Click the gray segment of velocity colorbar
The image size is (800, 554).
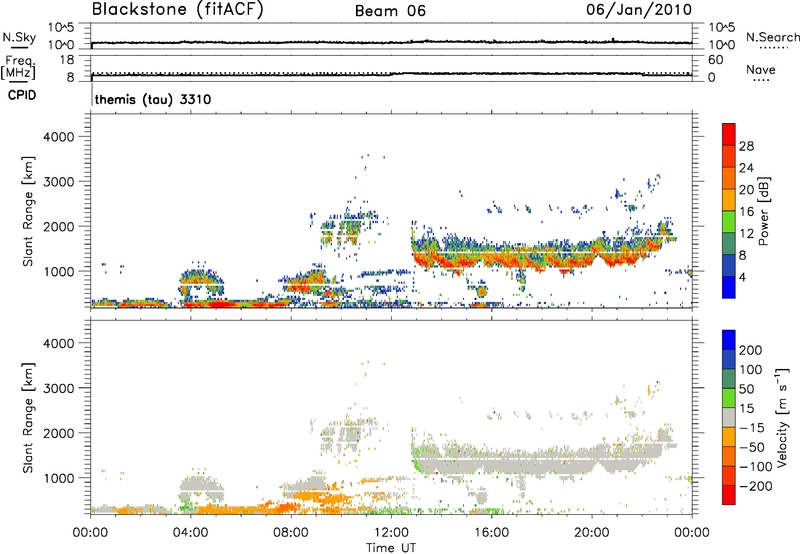point(729,417)
